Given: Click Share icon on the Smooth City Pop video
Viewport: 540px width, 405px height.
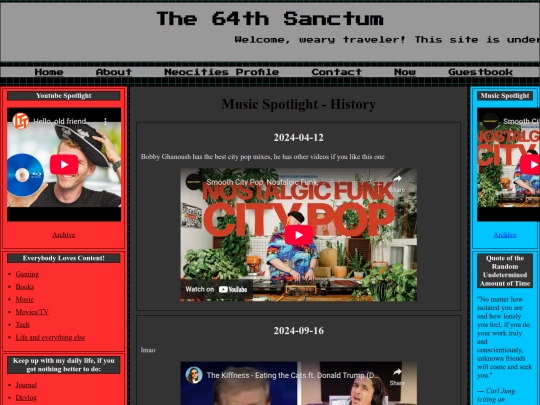Looking at the screenshot, I should click(397, 183).
